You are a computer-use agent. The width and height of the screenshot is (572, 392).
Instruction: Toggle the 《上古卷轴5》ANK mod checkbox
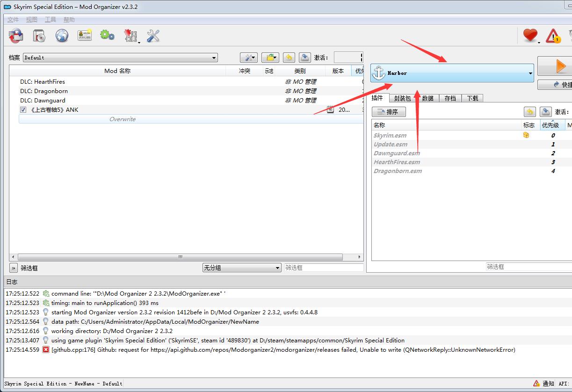(x=23, y=109)
